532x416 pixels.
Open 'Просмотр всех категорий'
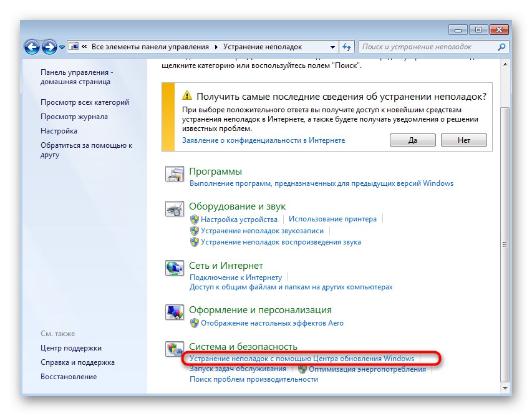pyautogui.click(x=85, y=102)
